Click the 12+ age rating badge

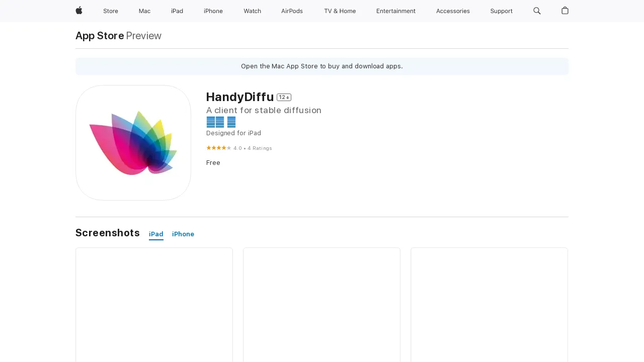[x=284, y=98]
